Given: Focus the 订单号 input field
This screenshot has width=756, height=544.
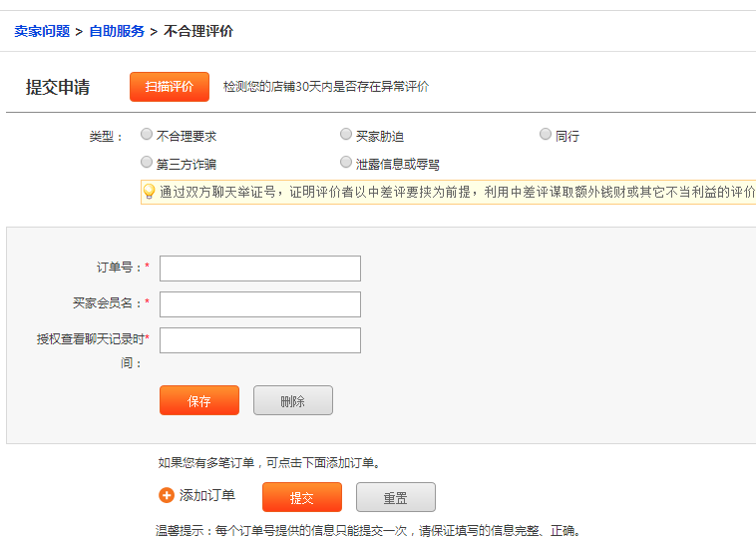Looking at the screenshot, I should point(260,269).
